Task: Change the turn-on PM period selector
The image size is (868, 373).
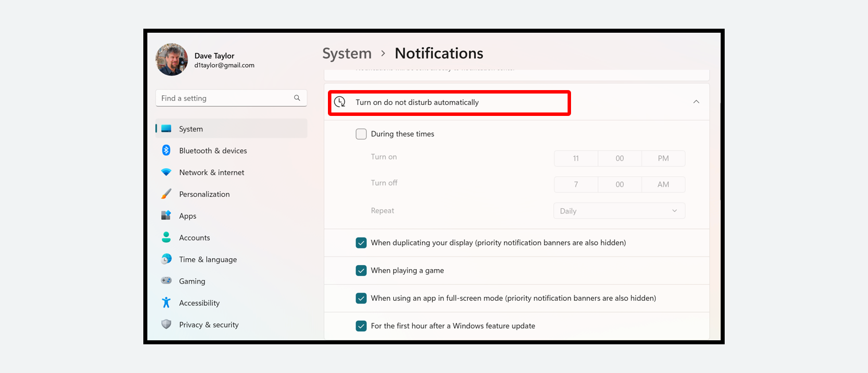Action: pos(663,158)
